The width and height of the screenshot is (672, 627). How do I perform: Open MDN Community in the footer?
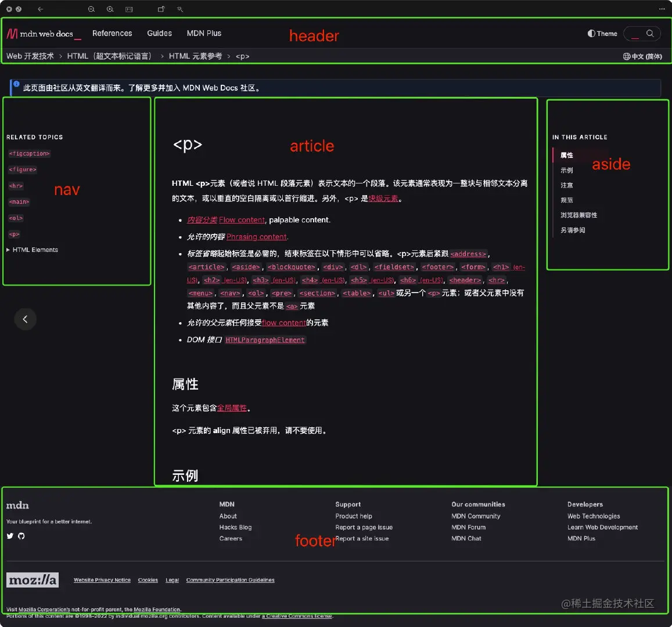tap(476, 516)
